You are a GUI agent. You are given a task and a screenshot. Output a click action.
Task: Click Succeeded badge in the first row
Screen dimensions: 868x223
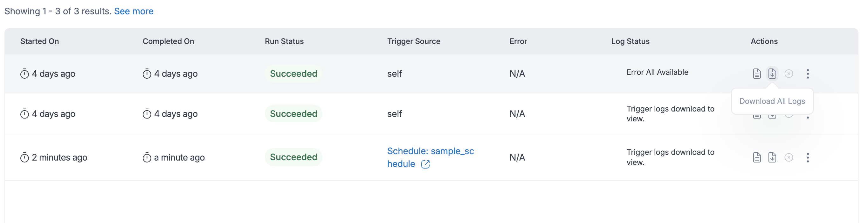[x=293, y=74]
